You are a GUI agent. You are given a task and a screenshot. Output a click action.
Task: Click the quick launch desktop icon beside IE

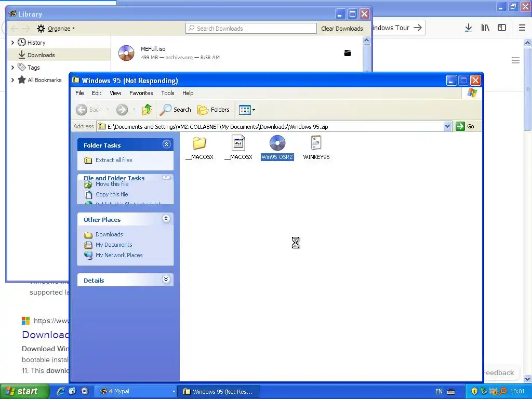pos(73,391)
